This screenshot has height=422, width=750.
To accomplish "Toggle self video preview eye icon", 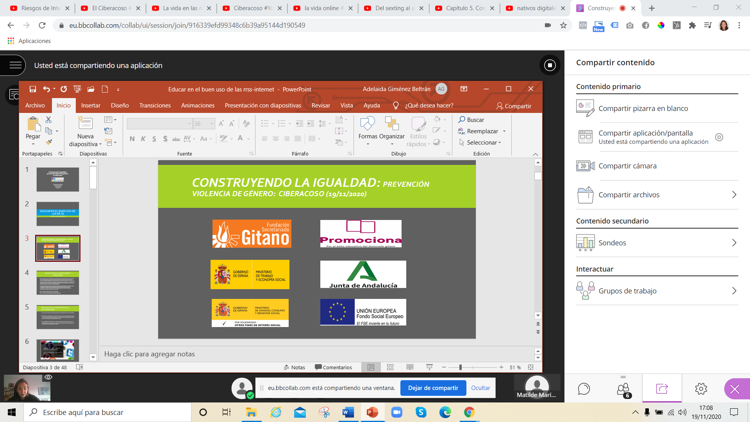I will [x=48, y=378].
